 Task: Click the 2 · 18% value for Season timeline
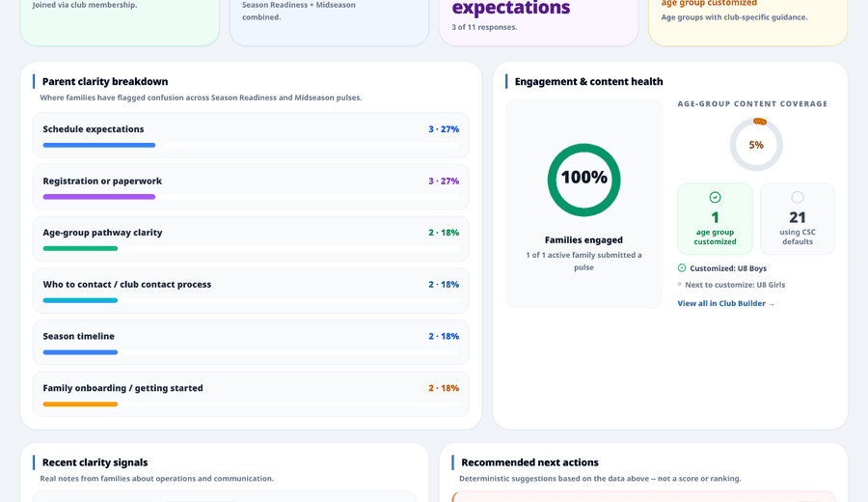coord(444,336)
